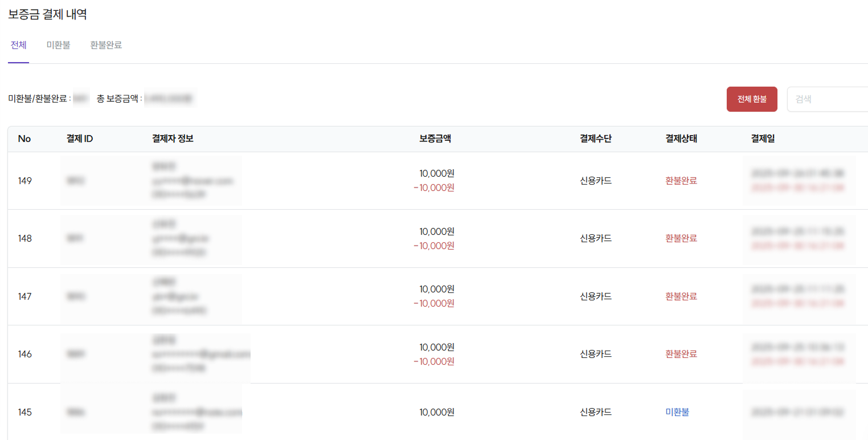
Task: Select the 결제 ID column header
Action: 79,138
